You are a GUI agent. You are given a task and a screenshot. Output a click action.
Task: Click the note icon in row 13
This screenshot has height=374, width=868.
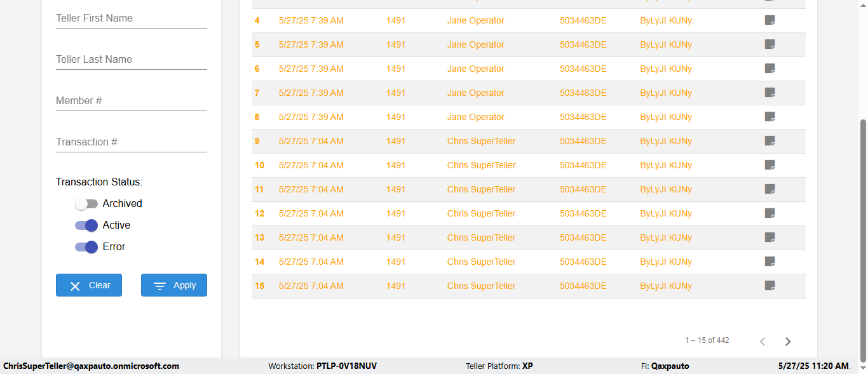770,237
